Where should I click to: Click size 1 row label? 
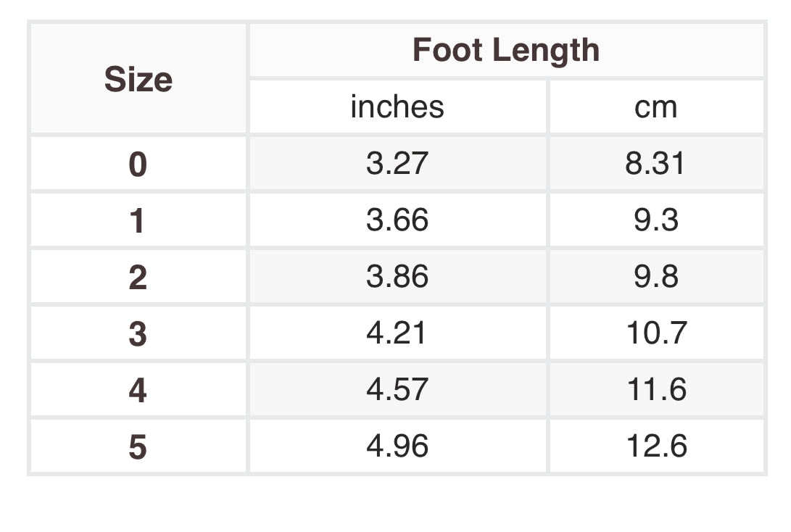tap(138, 220)
